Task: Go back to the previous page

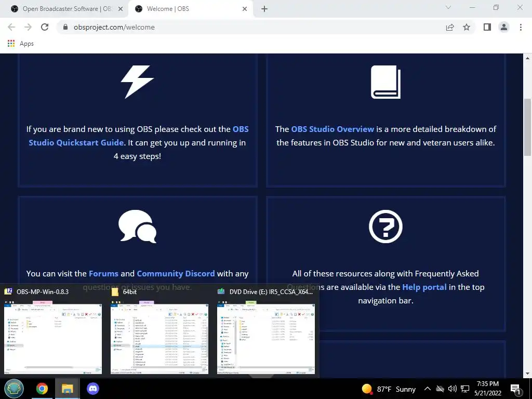Action: point(11,27)
